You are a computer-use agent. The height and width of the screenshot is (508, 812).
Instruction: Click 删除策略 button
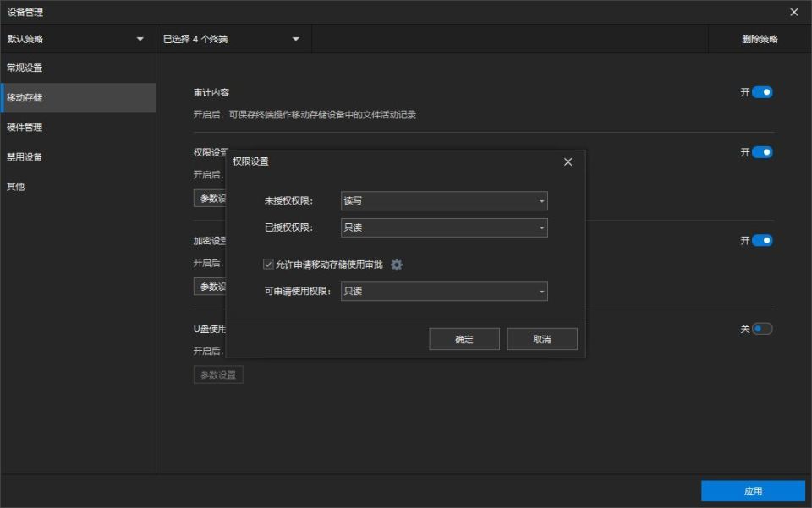pos(760,39)
